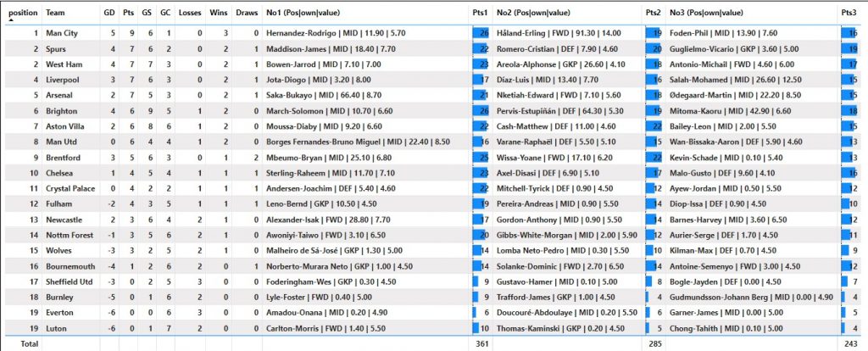The height and width of the screenshot is (351, 868).
Task: Sort by the Pts1 column header
Action: (x=480, y=13)
